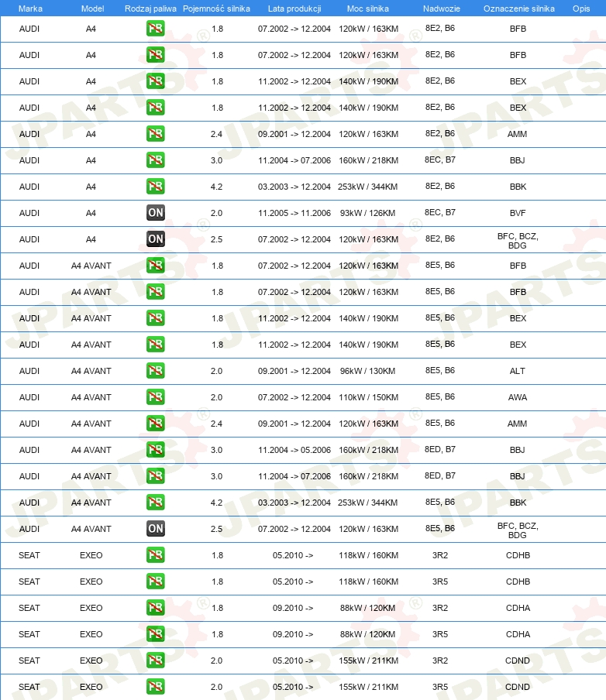Click diesel ON icon for A4 BVF row
Image resolution: width=606 pixels, height=700 pixels.
click(x=156, y=212)
